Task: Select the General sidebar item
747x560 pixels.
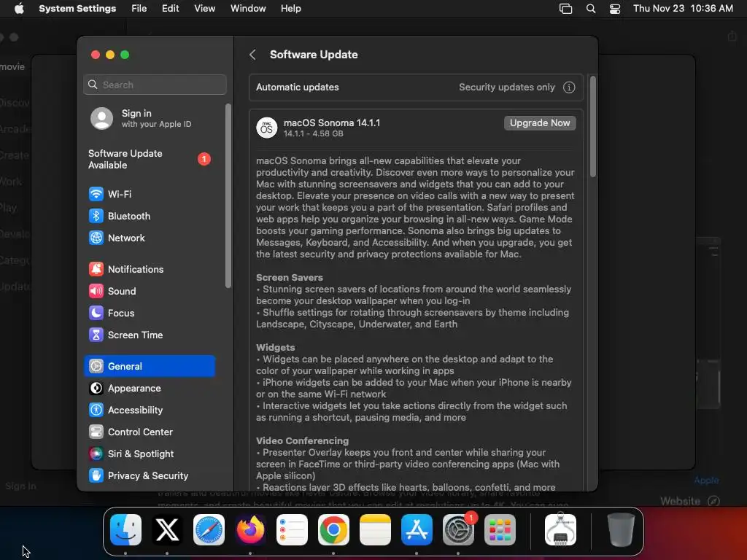Action: pyautogui.click(x=150, y=366)
